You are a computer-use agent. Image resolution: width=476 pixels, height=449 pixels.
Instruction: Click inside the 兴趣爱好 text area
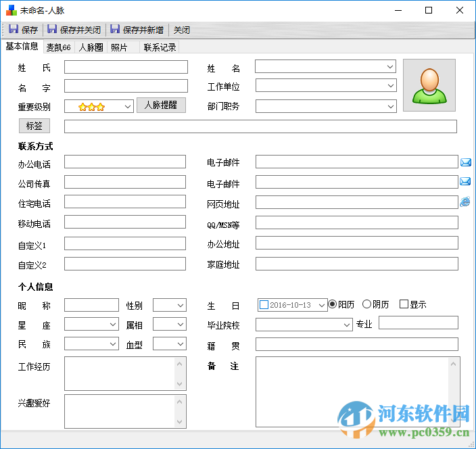coord(119,411)
